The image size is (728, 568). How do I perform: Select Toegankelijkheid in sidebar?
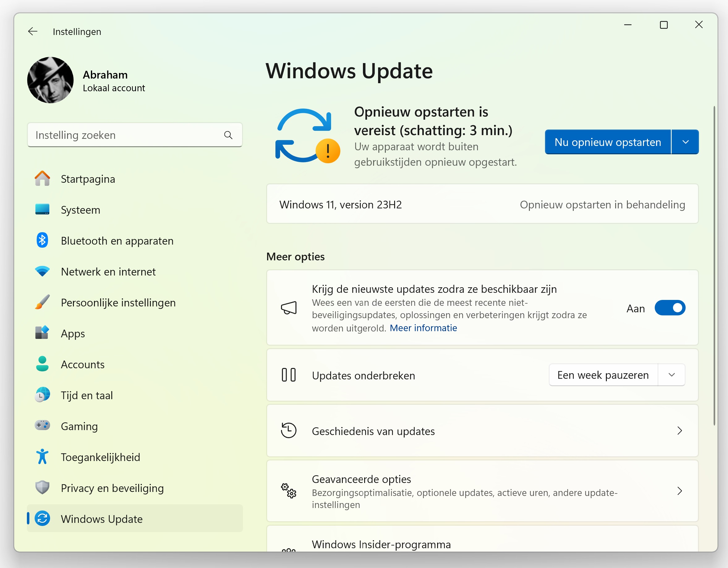(x=135, y=457)
